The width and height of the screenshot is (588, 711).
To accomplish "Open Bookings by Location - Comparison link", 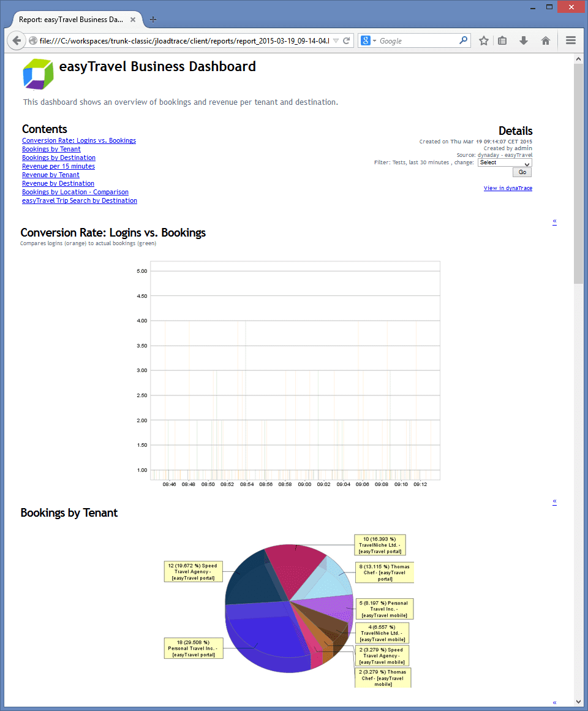I will click(75, 192).
